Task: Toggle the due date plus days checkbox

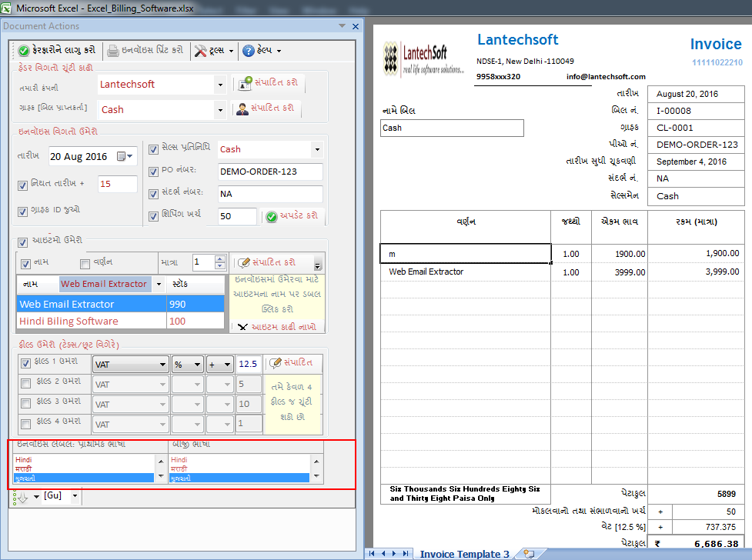Action: coord(22,185)
